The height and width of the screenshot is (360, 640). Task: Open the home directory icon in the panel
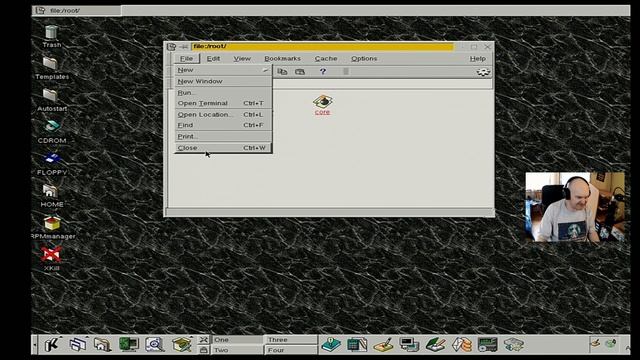(x=102, y=345)
